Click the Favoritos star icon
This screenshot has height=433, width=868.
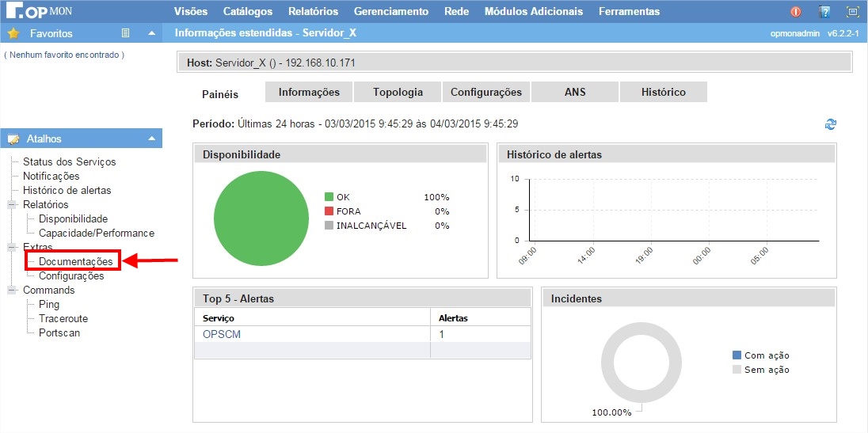click(13, 33)
